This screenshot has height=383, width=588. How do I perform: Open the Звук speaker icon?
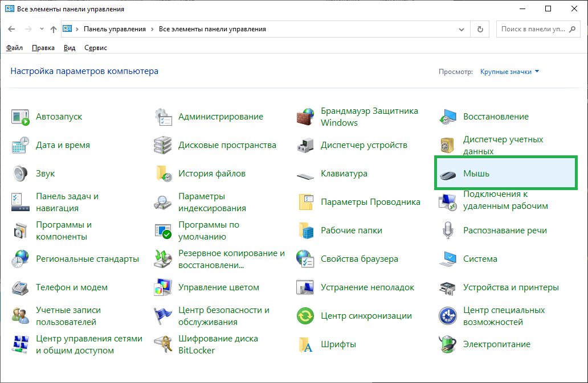pyautogui.click(x=21, y=174)
